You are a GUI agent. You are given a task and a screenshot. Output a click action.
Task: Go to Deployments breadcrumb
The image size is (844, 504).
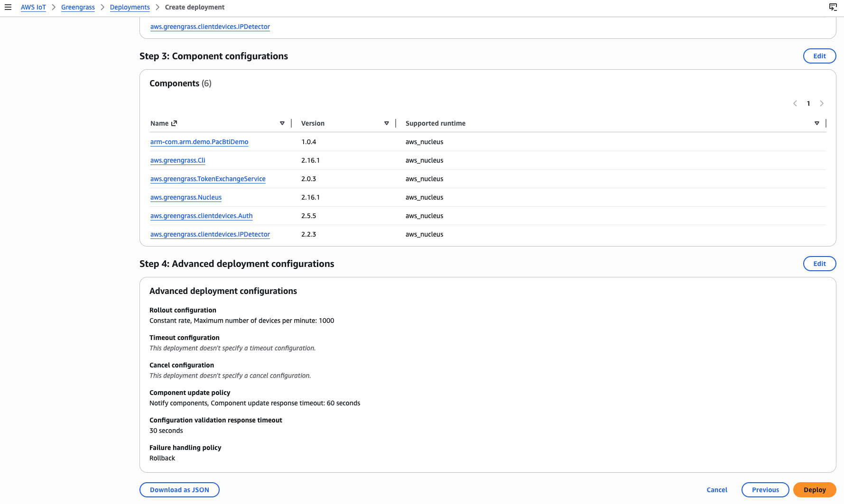pyautogui.click(x=130, y=7)
